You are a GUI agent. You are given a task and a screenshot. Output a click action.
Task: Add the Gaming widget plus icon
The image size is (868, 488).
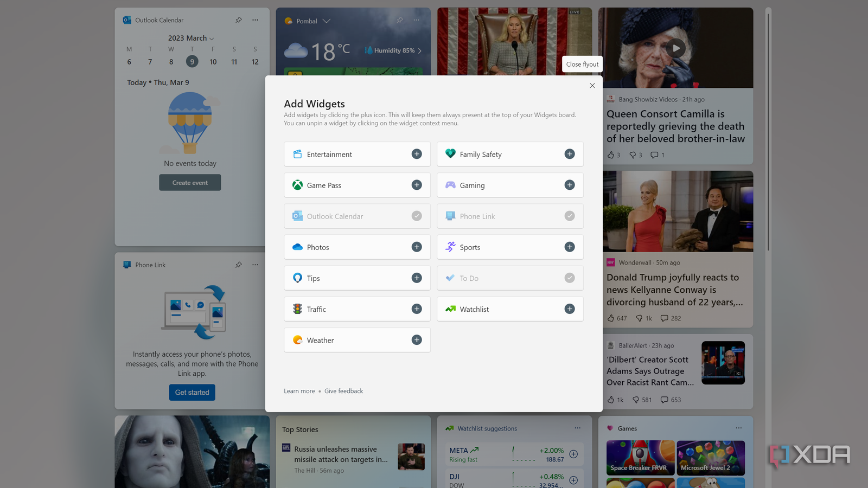570,185
